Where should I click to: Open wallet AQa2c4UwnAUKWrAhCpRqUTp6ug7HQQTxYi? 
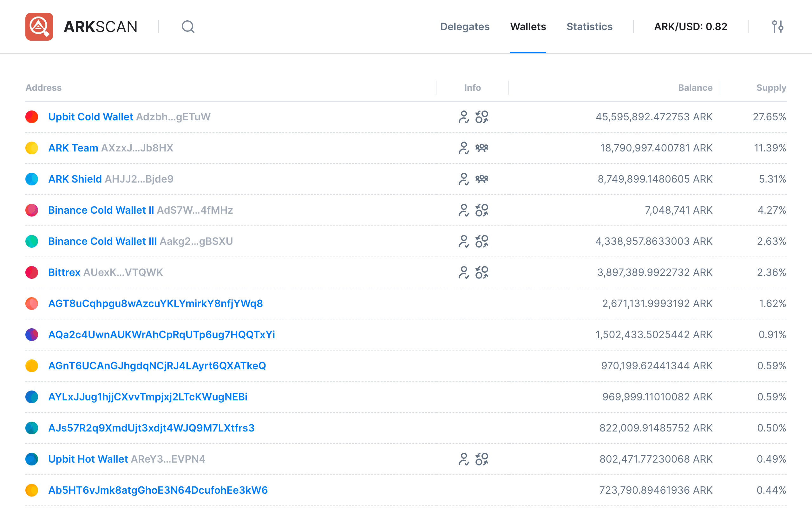pyautogui.click(x=161, y=335)
